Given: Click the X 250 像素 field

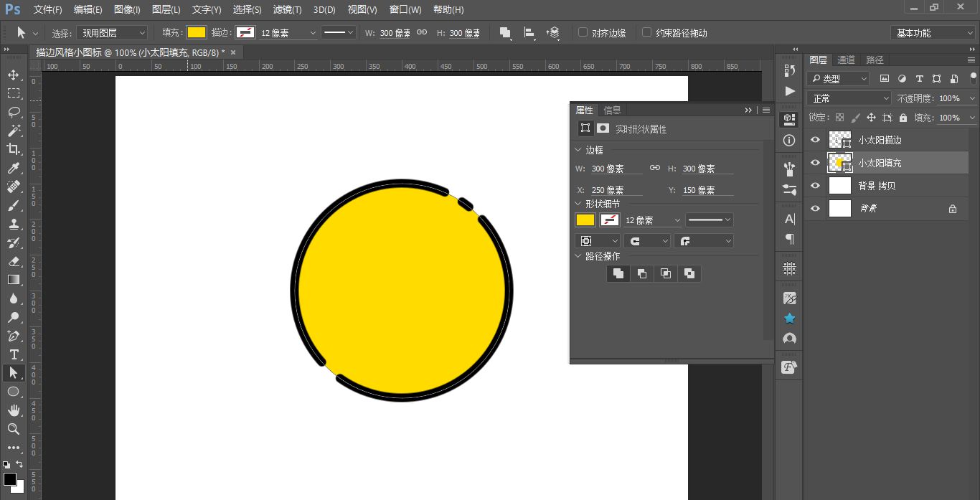Looking at the screenshot, I should [x=617, y=190].
